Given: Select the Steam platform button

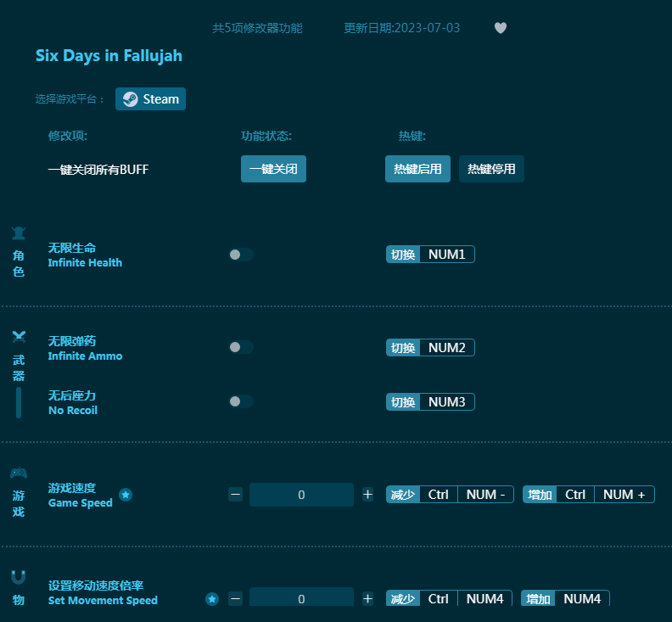Looking at the screenshot, I should tap(150, 99).
